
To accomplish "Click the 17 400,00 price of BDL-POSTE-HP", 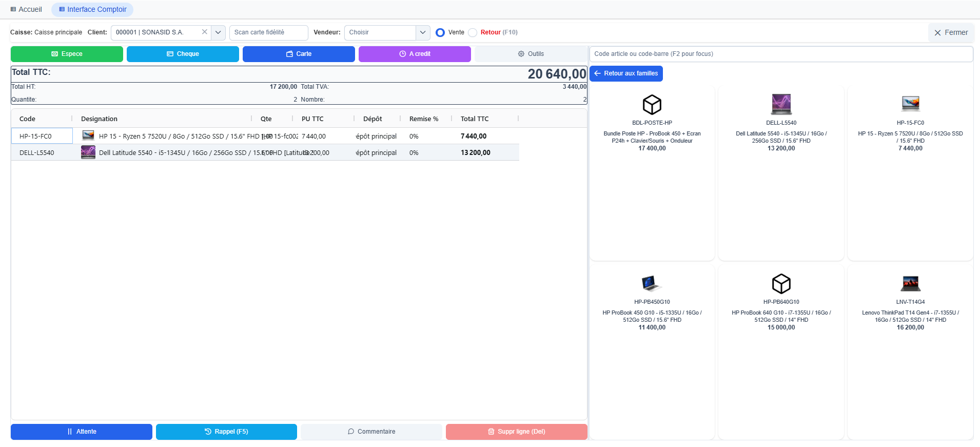I will click(652, 148).
